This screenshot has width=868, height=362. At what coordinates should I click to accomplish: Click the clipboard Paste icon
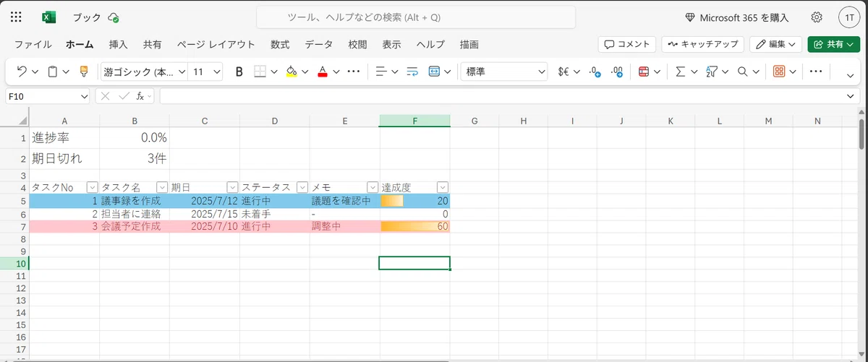pos(53,72)
